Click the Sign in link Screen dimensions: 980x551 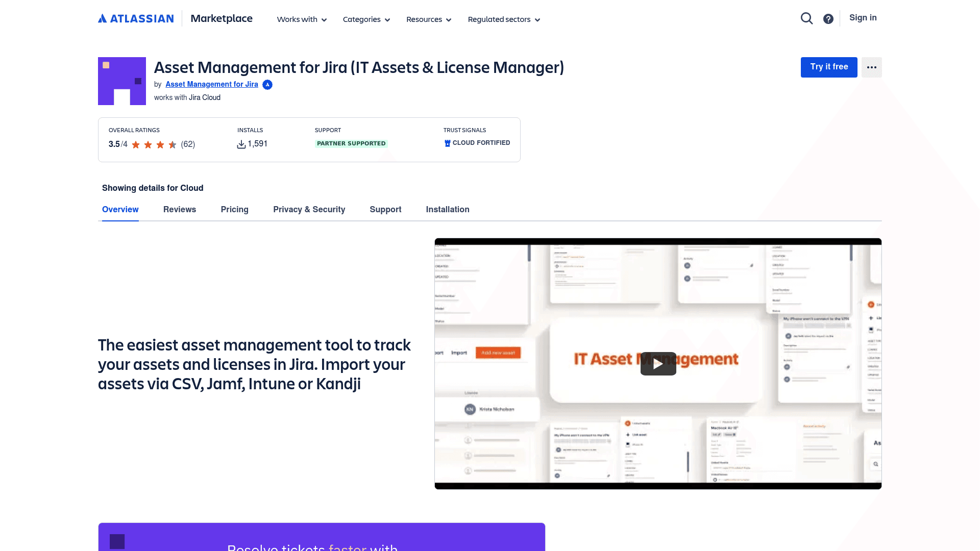pyautogui.click(x=863, y=17)
